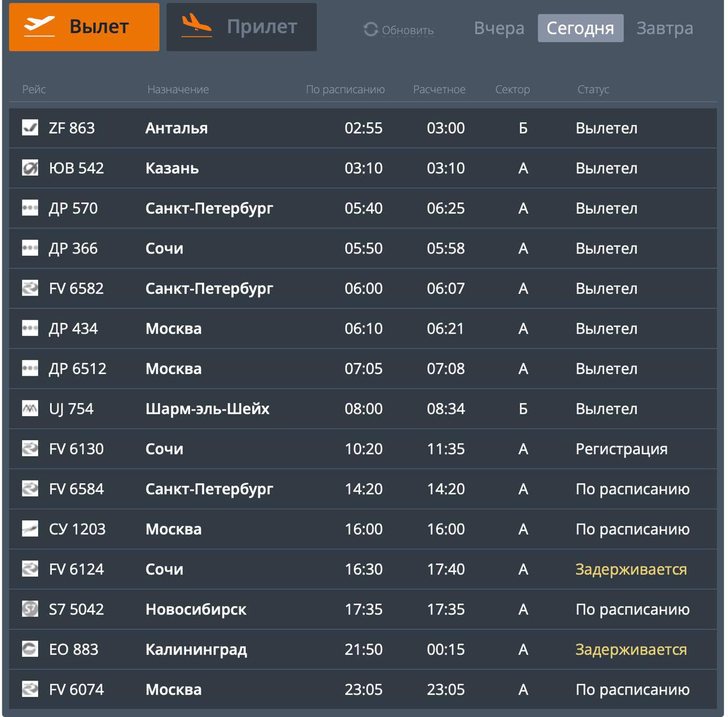Image resolution: width=728 pixels, height=717 pixels.
Task: Show yesterday's flights via Вчера
Action: point(499,28)
